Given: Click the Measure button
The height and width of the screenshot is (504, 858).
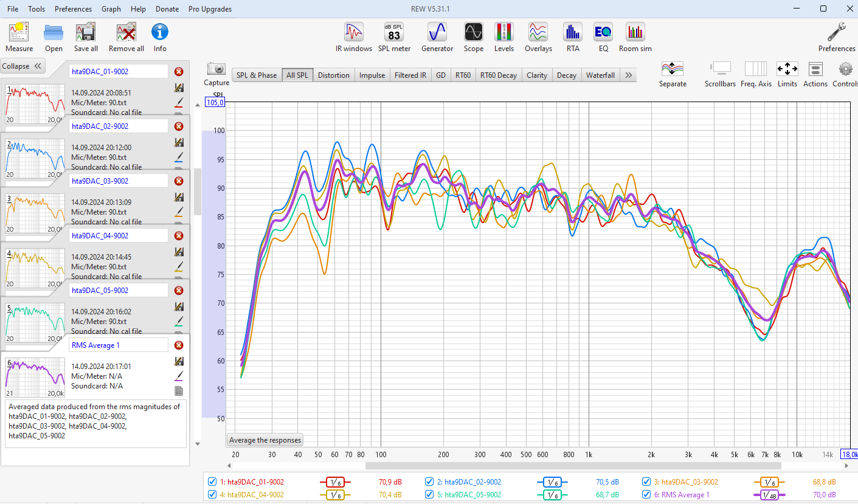Looking at the screenshot, I should pos(19,37).
